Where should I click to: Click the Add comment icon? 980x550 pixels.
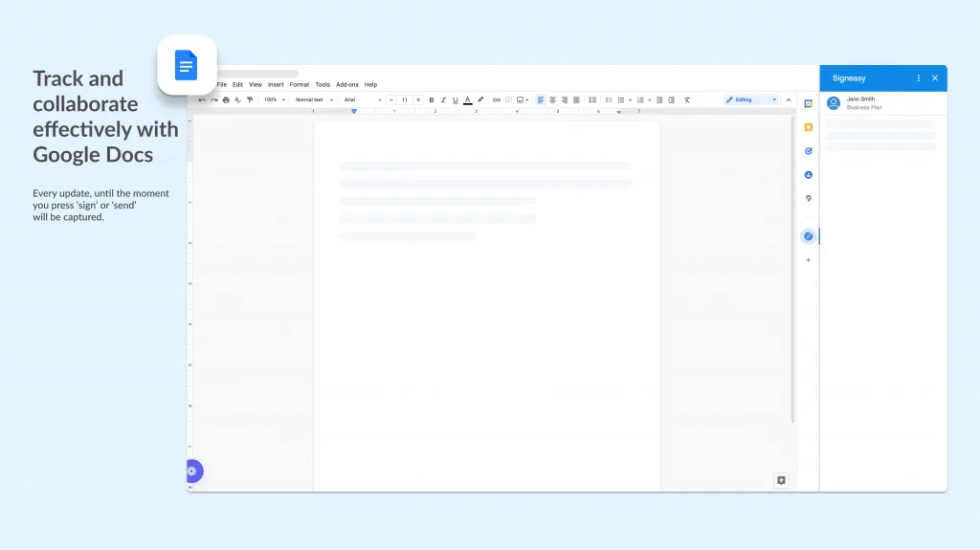pos(508,100)
